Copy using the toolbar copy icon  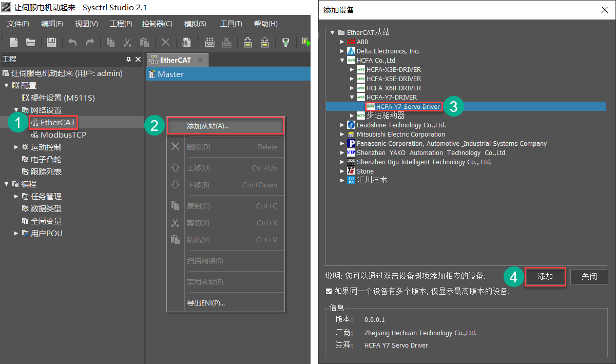pyautogui.click(x=110, y=42)
